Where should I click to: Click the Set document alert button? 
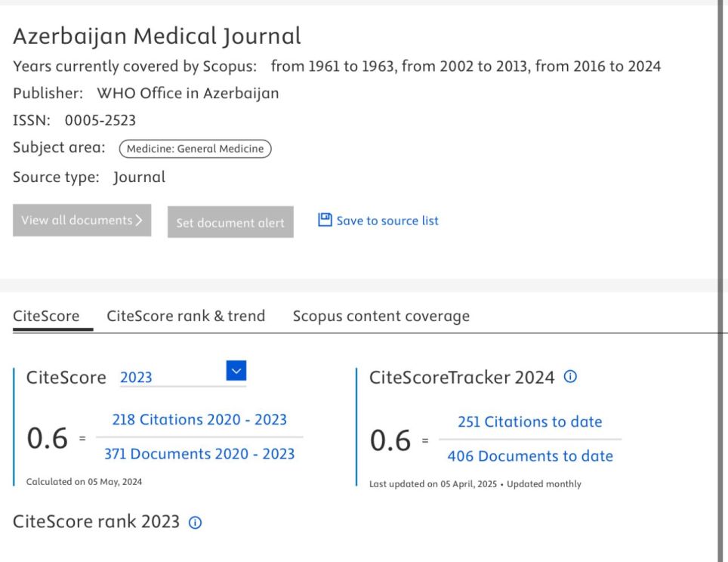(230, 223)
